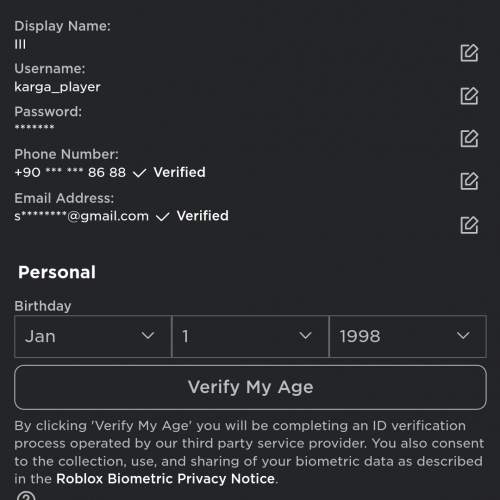Start verification with Verify My Age button

[250, 387]
